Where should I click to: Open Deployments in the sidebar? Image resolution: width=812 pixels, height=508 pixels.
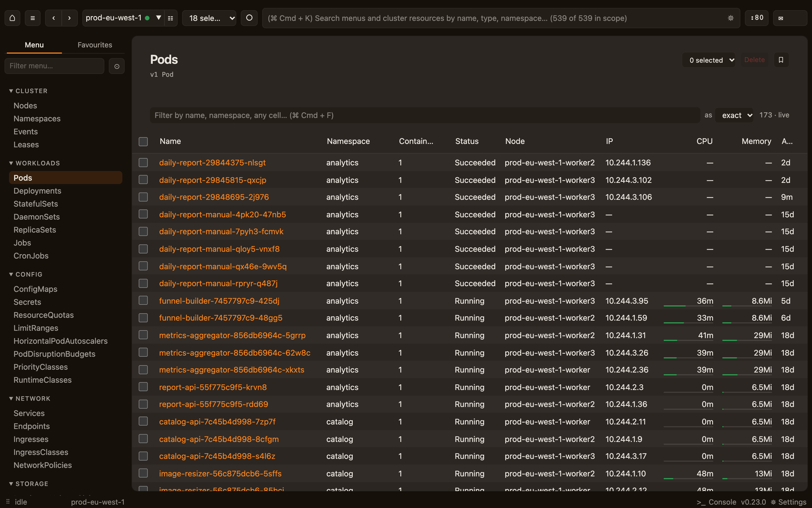click(x=37, y=191)
